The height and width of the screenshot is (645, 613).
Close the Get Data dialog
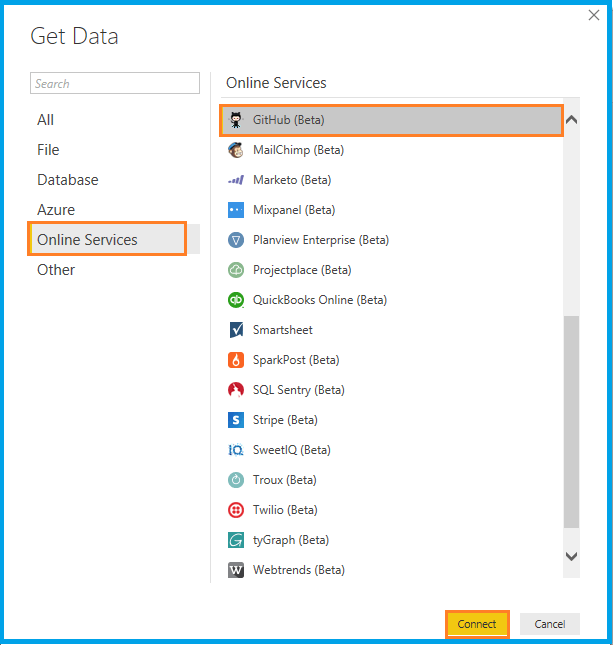[x=595, y=15]
